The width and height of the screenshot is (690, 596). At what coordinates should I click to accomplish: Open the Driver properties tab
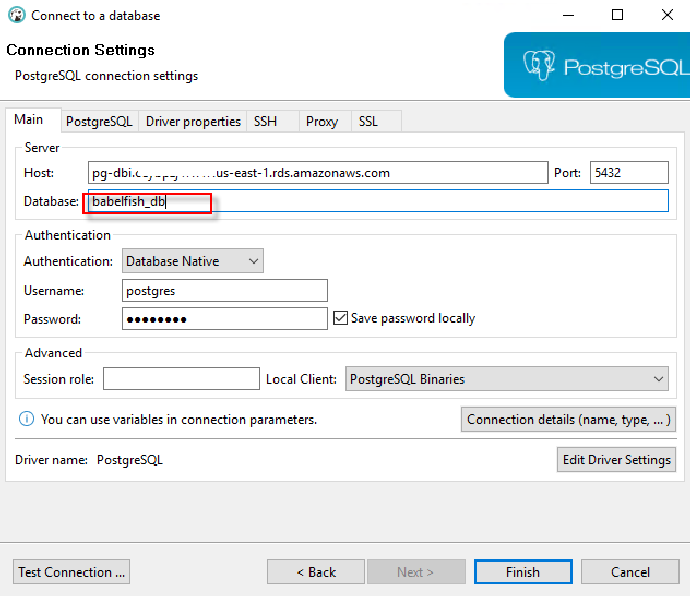click(193, 121)
